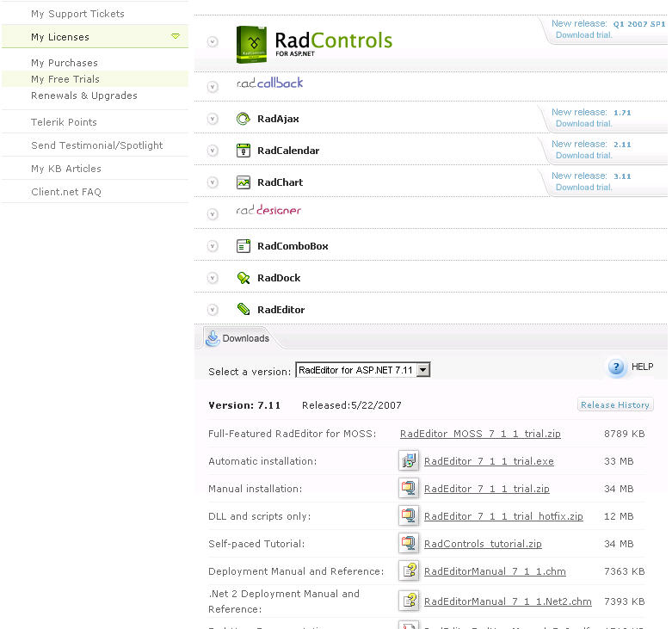Expand the RadControls product row
The height and width of the screenshot is (629, 672).
(x=213, y=41)
